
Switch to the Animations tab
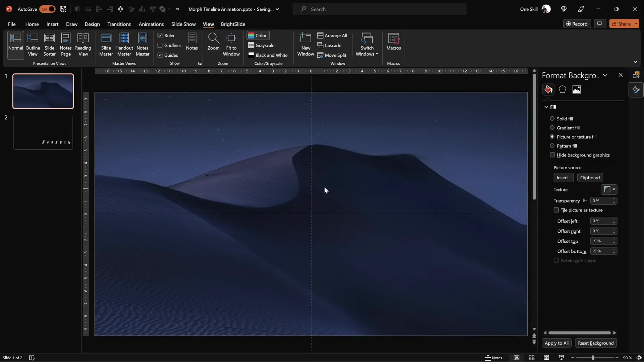pyautogui.click(x=151, y=24)
